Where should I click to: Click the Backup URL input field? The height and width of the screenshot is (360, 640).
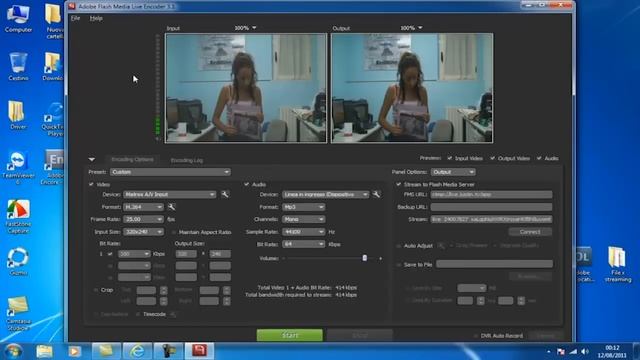491,207
